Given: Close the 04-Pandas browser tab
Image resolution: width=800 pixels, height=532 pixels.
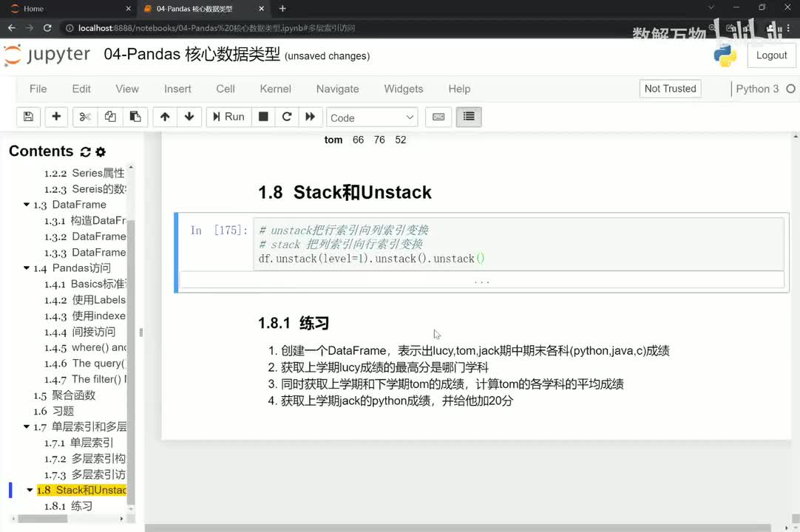Looking at the screenshot, I should [261, 9].
